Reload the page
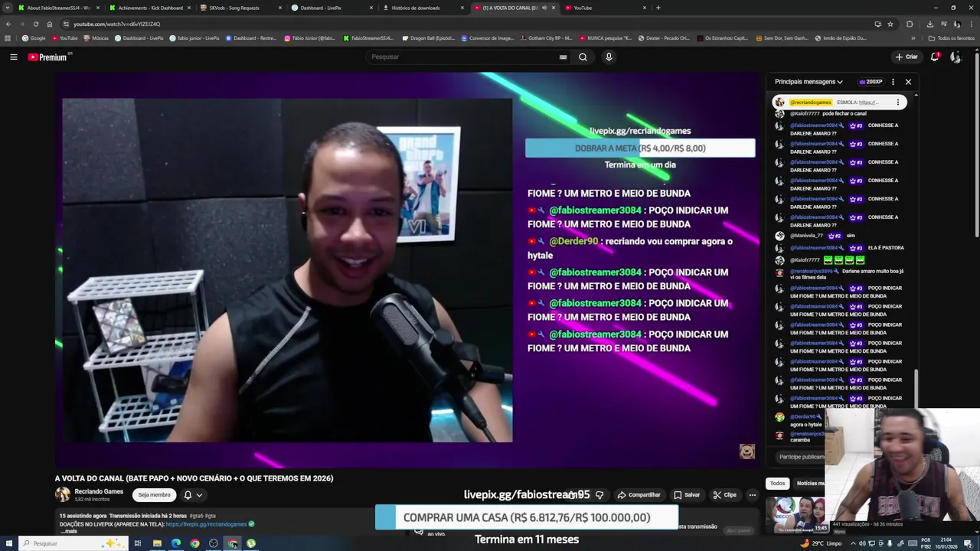 pyautogui.click(x=35, y=24)
